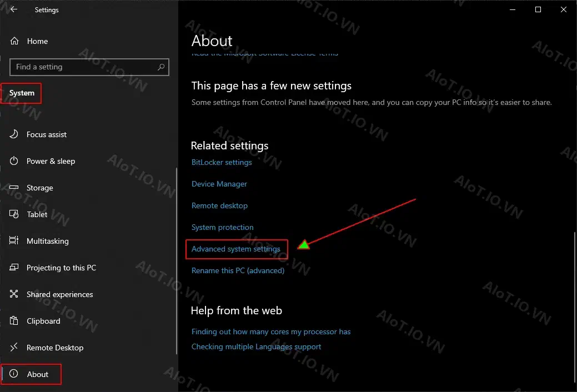577x392 pixels.
Task: Click the Home house icon
Action: tap(14, 41)
